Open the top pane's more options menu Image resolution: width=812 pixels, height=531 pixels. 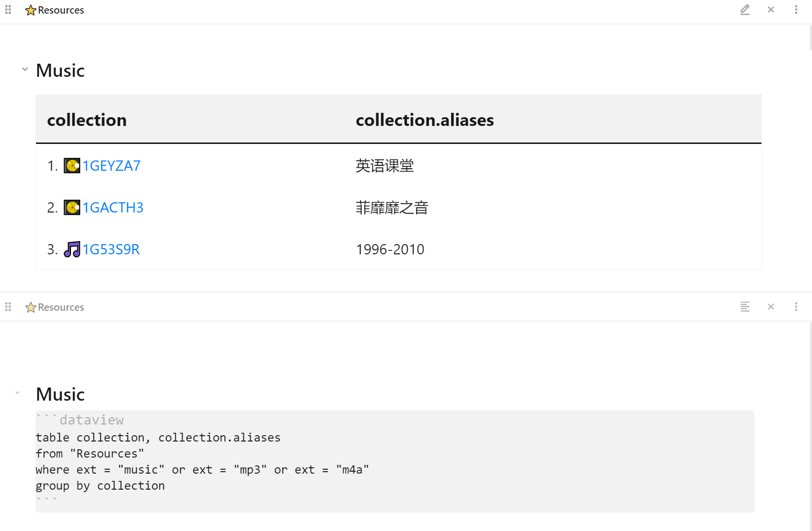796,9
